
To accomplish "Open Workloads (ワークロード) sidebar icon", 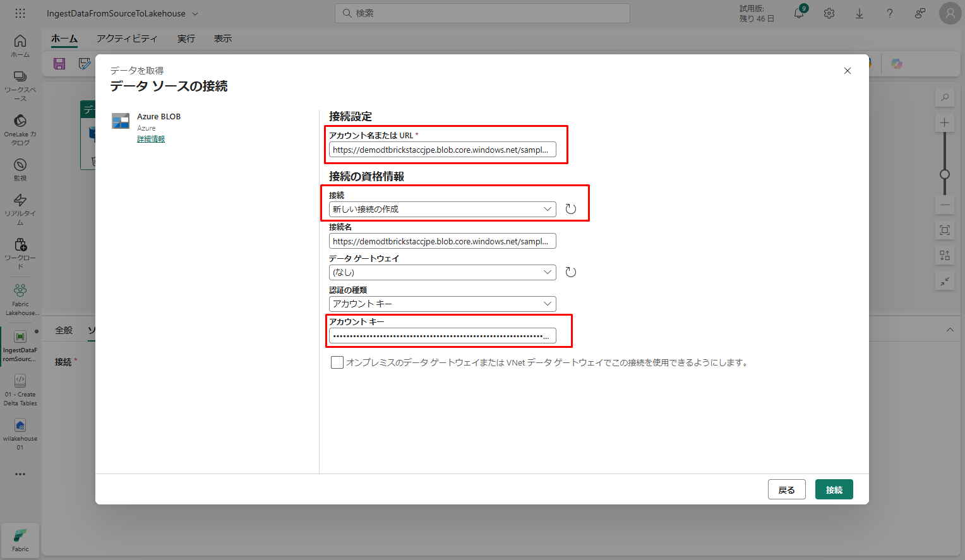I will tap(20, 254).
